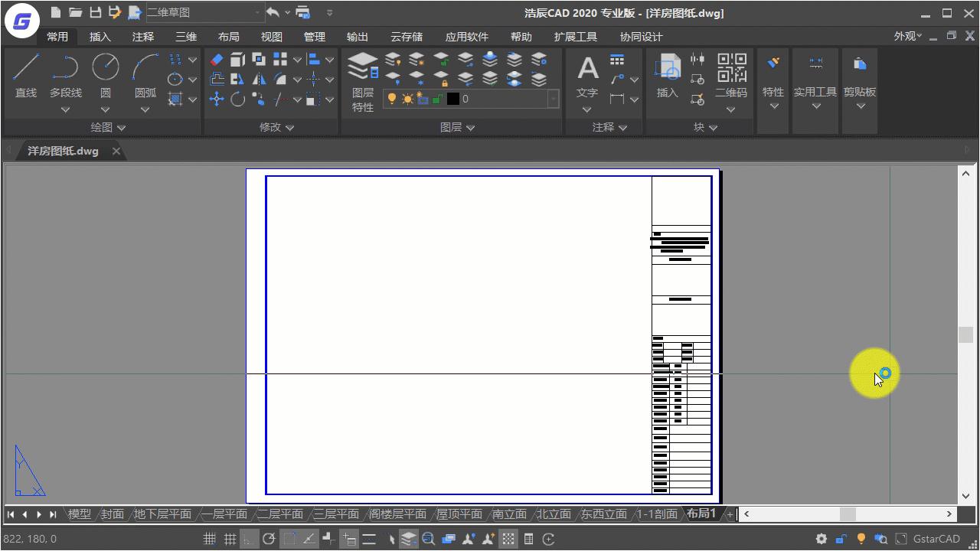
Task: Toggle polar tracking in status bar
Action: (x=269, y=539)
